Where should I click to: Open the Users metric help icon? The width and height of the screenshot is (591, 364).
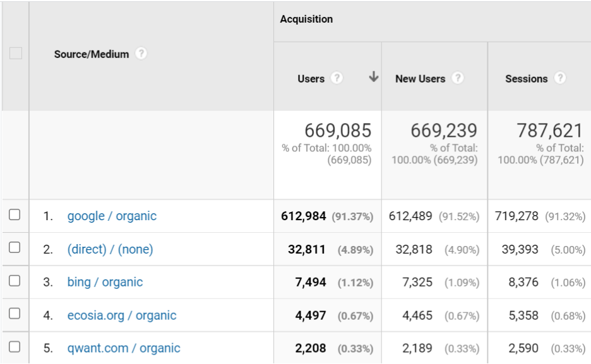point(337,78)
